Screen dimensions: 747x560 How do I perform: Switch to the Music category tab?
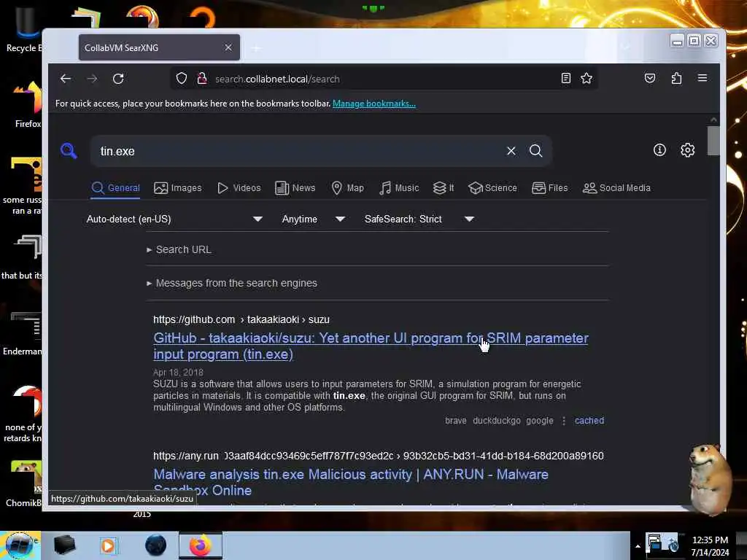point(399,188)
